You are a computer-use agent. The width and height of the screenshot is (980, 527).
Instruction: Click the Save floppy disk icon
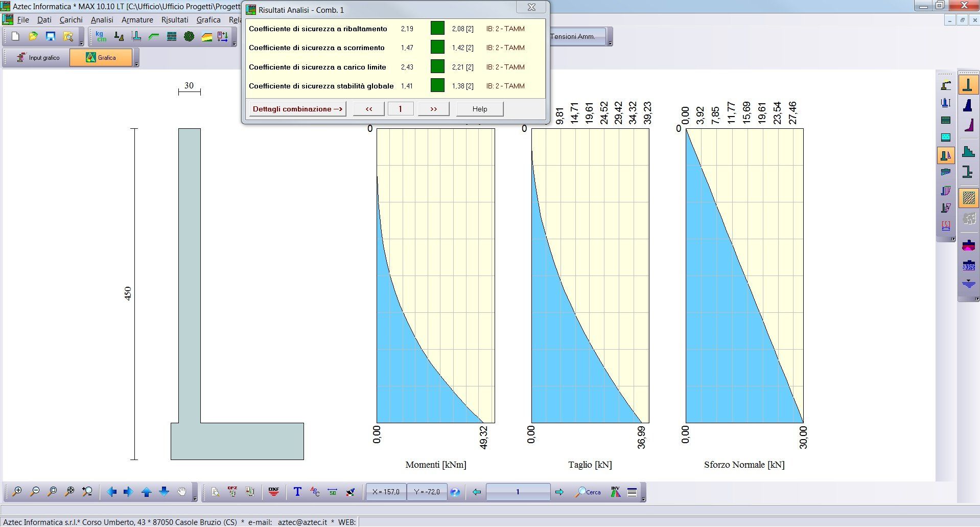pyautogui.click(x=50, y=36)
